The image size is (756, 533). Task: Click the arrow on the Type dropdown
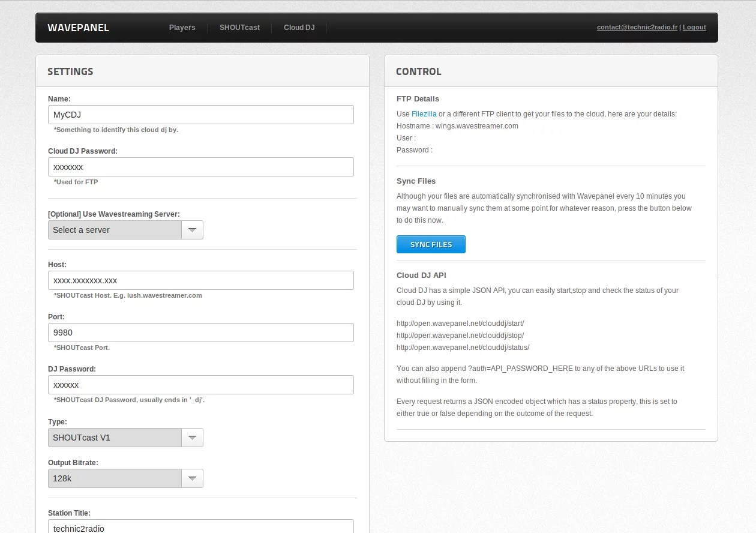[192, 438]
